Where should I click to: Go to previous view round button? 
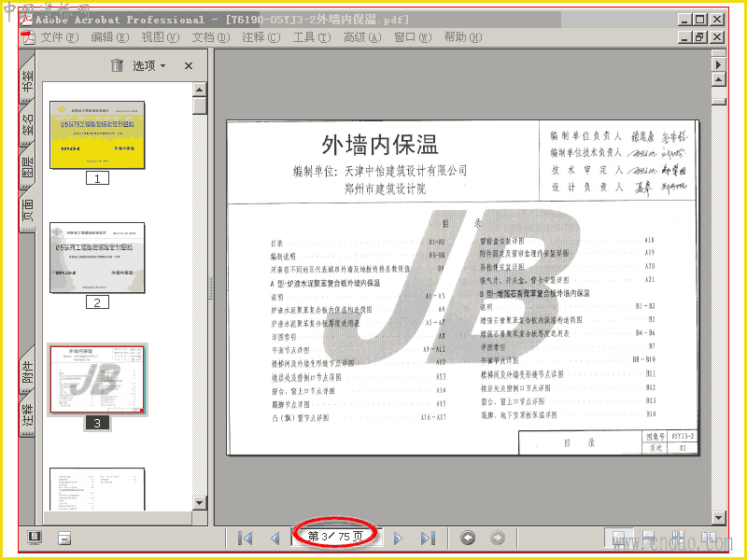tap(468, 538)
